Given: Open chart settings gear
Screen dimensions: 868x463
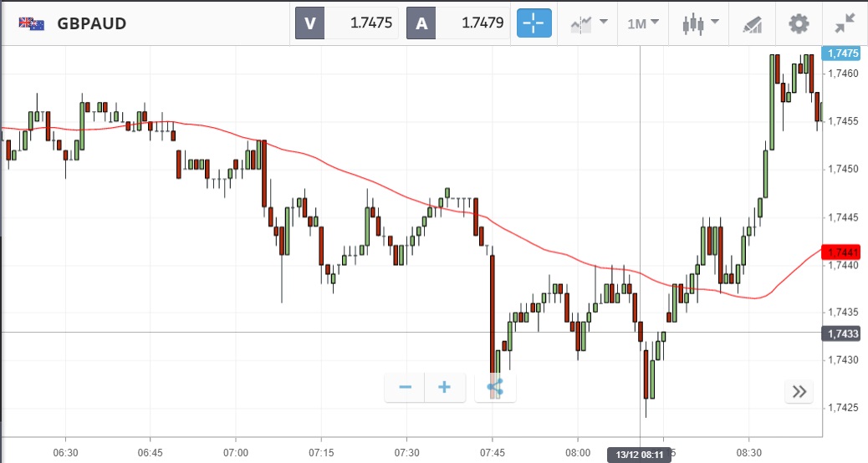Looking at the screenshot, I should tap(799, 23).
